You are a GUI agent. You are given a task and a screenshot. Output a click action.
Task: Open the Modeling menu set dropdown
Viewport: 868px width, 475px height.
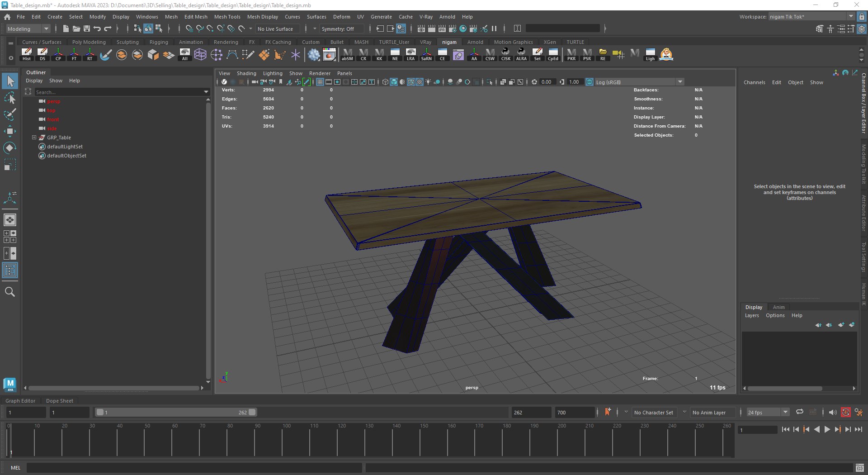pyautogui.click(x=28, y=28)
